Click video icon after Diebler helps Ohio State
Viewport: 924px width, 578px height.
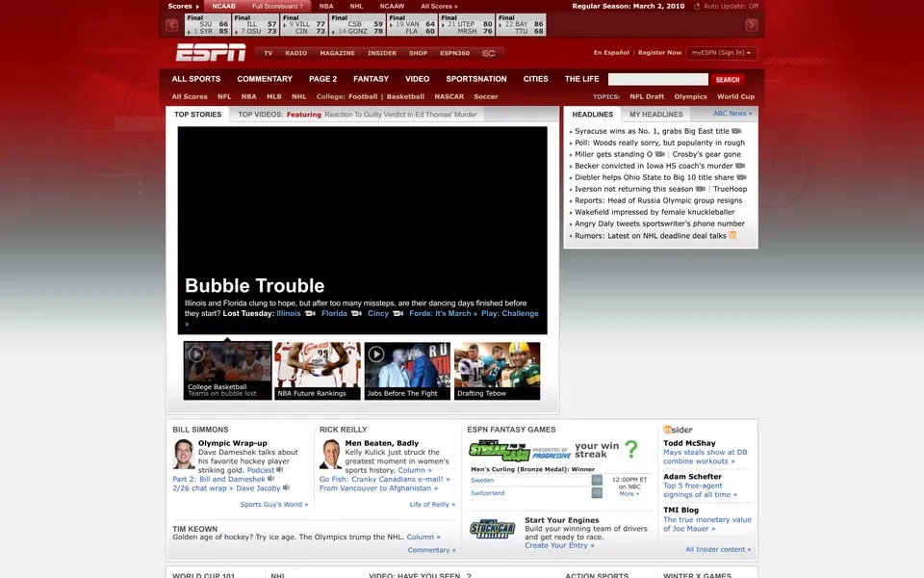741,177
